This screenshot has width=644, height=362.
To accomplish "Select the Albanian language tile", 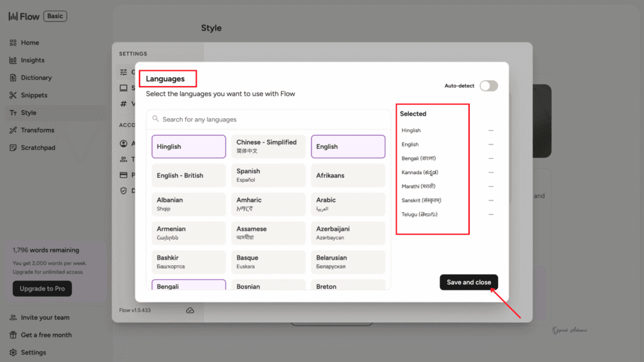I will [x=189, y=204].
